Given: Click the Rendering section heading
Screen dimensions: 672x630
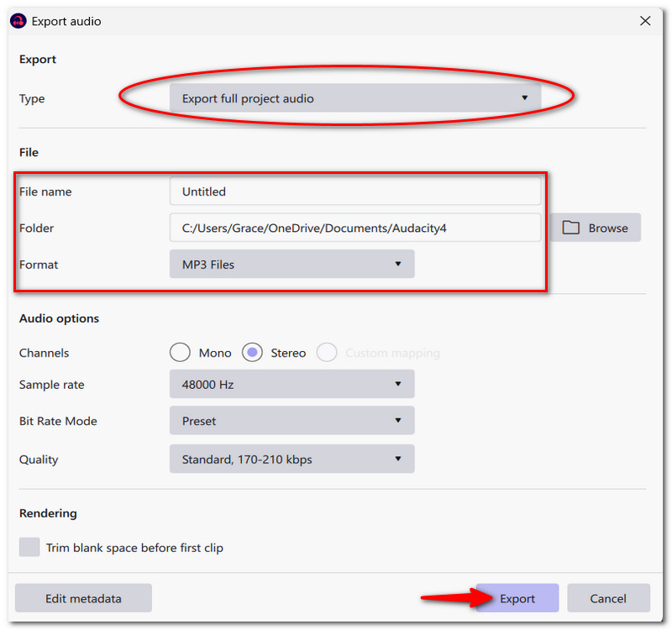Looking at the screenshot, I should click(x=48, y=513).
